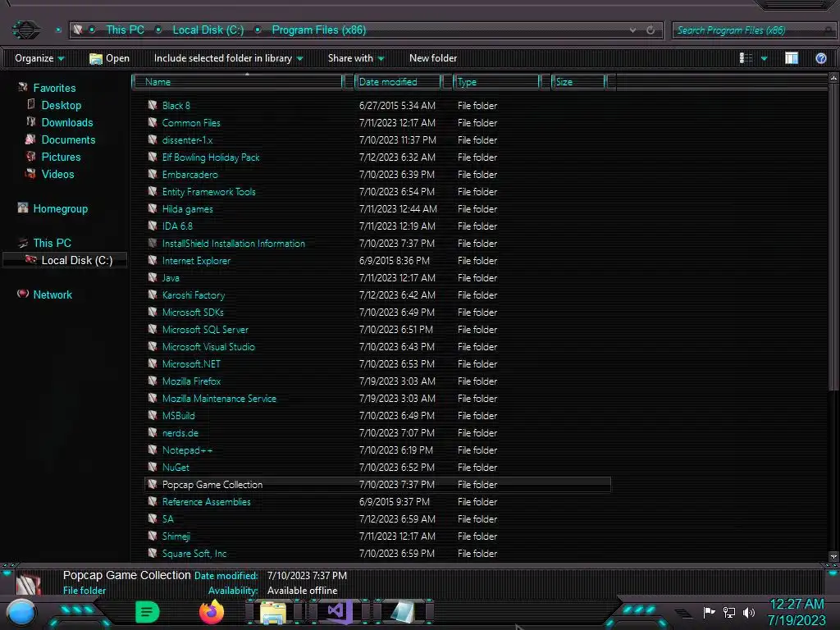
Task: Click the Favorites star icon
Action: coord(22,87)
